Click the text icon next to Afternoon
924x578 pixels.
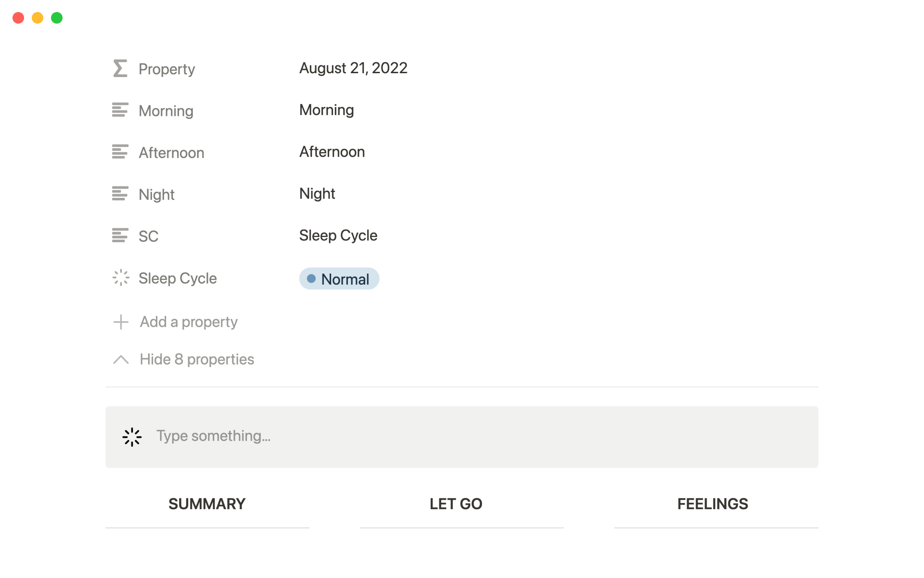(x=120, y=152)
